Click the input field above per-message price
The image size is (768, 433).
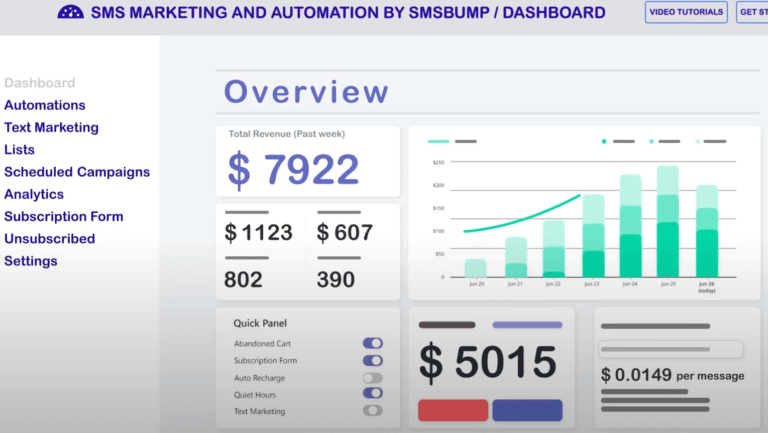(671, 349)
